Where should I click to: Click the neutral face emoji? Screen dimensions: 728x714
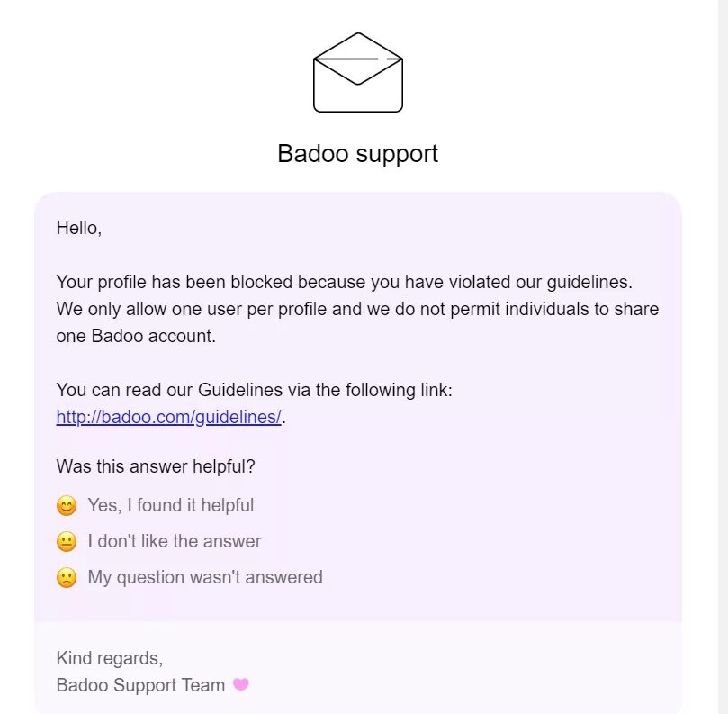click(x=67, y=542)
